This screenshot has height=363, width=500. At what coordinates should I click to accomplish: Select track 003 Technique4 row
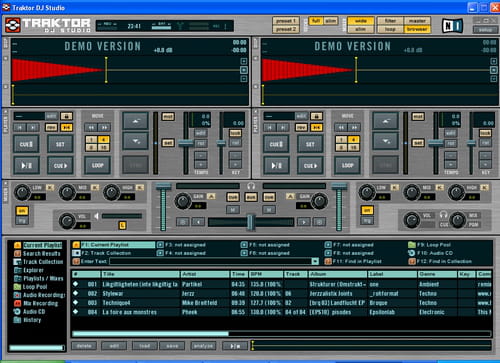(x=282, y=303)
